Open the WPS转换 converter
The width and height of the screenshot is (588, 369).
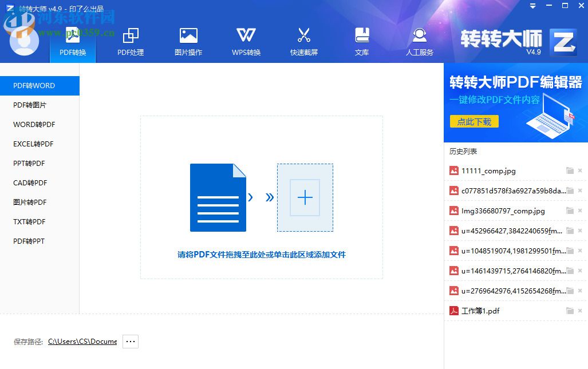[x=246, y=40]
